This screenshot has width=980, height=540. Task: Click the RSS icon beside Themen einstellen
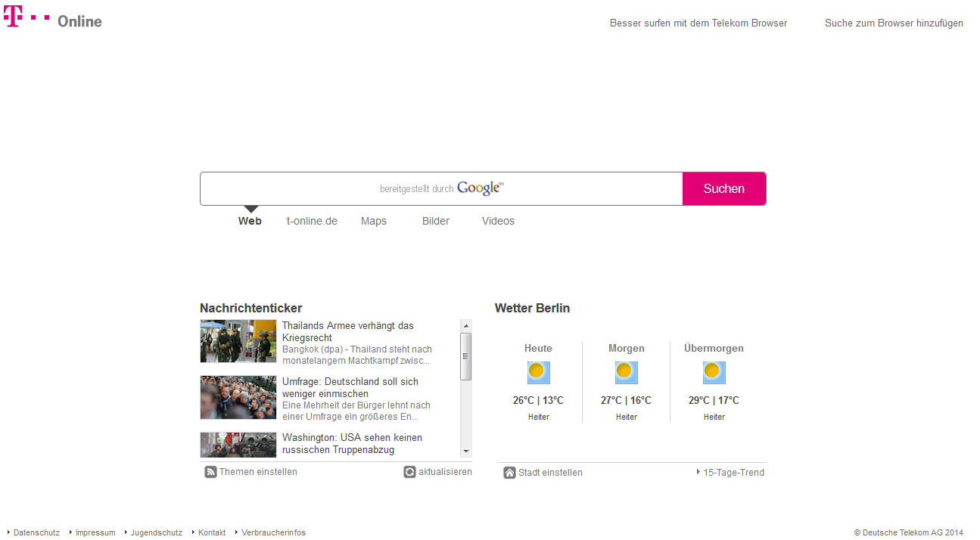[210, 472]
